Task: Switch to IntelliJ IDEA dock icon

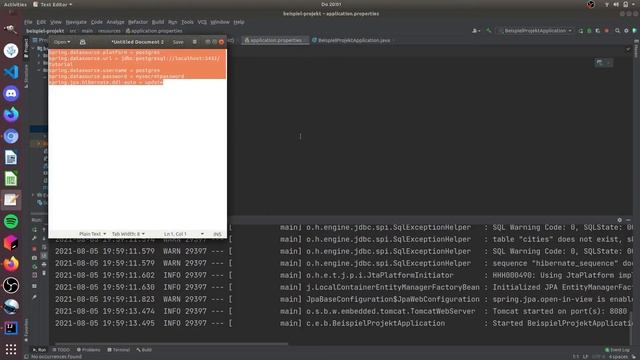Action: click(11, 328)
